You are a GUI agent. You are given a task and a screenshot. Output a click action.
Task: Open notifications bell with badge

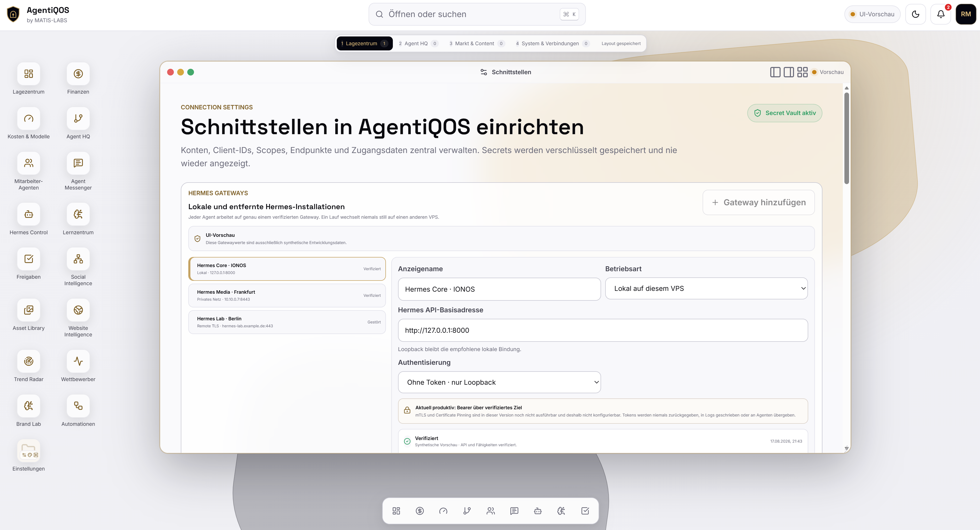click(940, 14)
